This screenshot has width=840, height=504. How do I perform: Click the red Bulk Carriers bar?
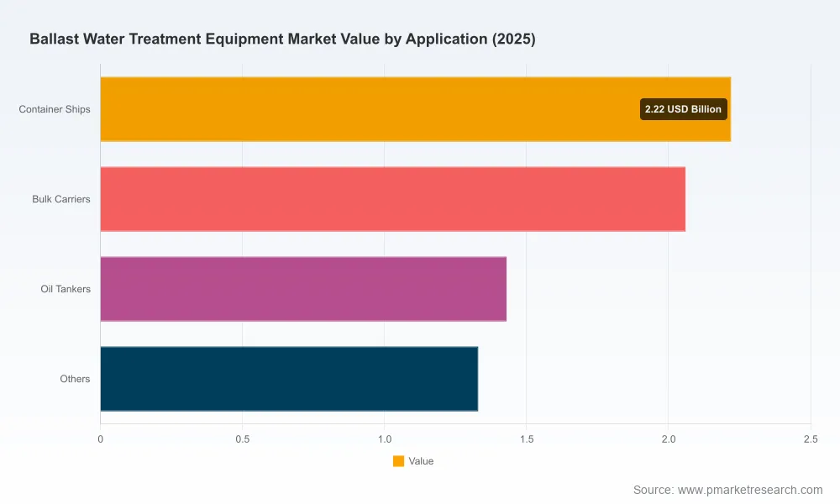(392, 199)
